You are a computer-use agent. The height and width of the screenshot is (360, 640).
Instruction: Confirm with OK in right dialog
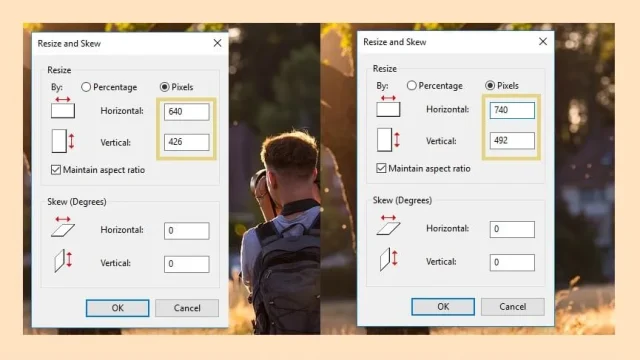(443, 307)
